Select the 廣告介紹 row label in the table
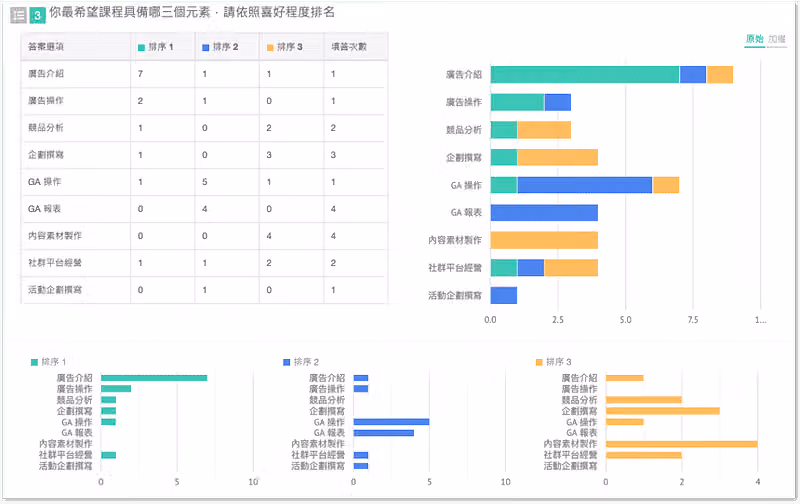 pos(46,73)
